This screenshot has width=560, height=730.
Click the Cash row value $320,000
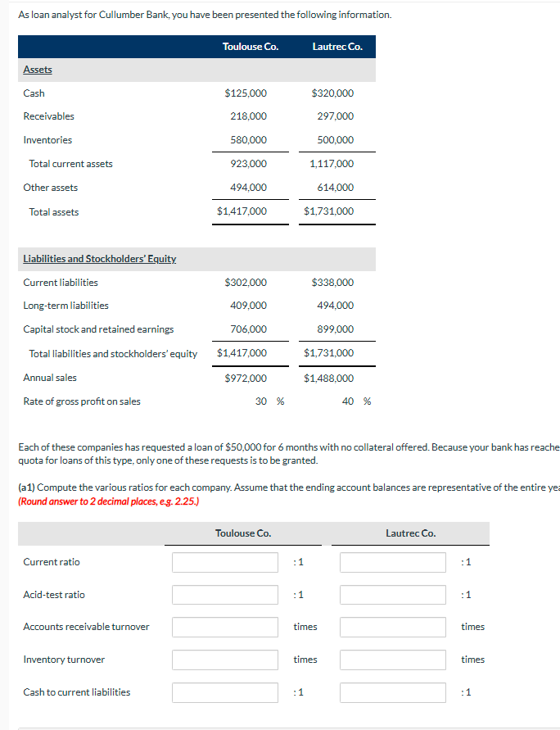click(336, 93)
